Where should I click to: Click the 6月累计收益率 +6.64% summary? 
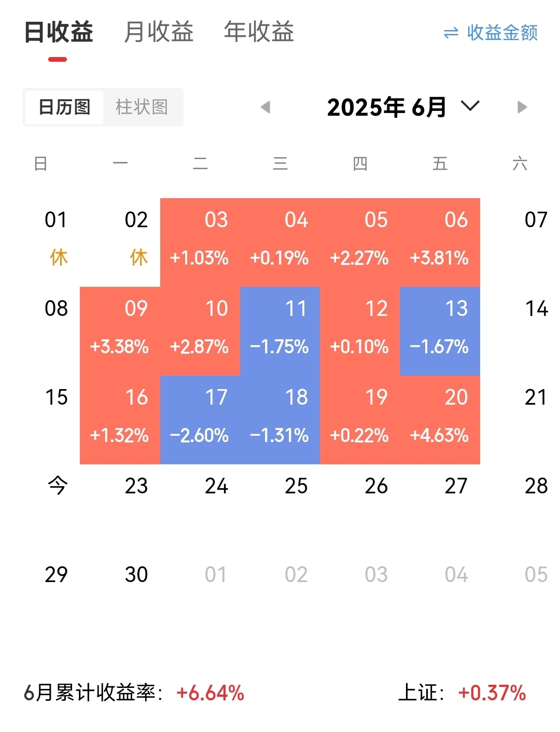click(x=134, y=693)
